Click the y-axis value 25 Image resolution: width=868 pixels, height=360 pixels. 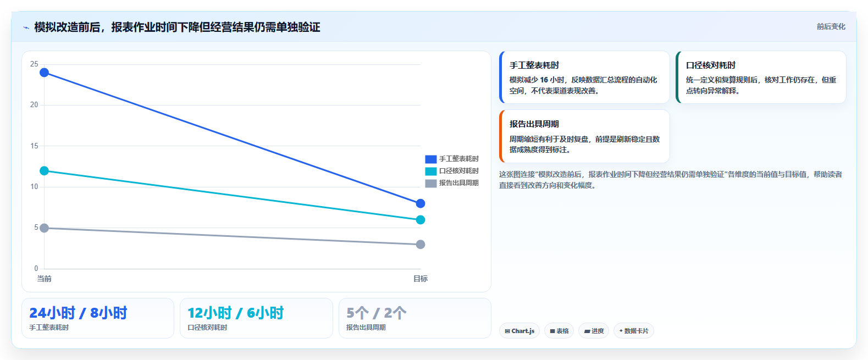[34, 64]
